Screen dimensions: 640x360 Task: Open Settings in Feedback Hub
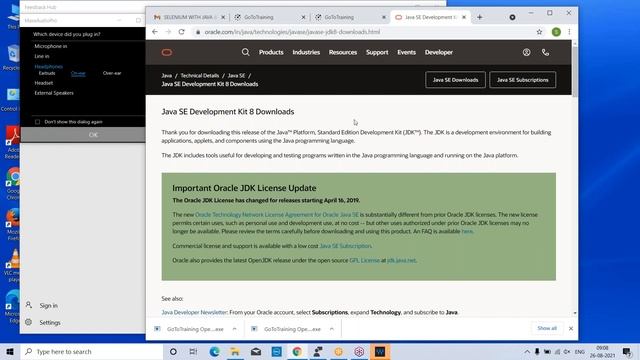[49, 322]
